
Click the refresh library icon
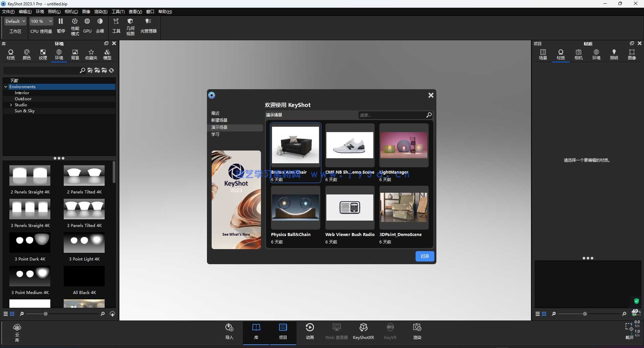click(x=112, y=70)
